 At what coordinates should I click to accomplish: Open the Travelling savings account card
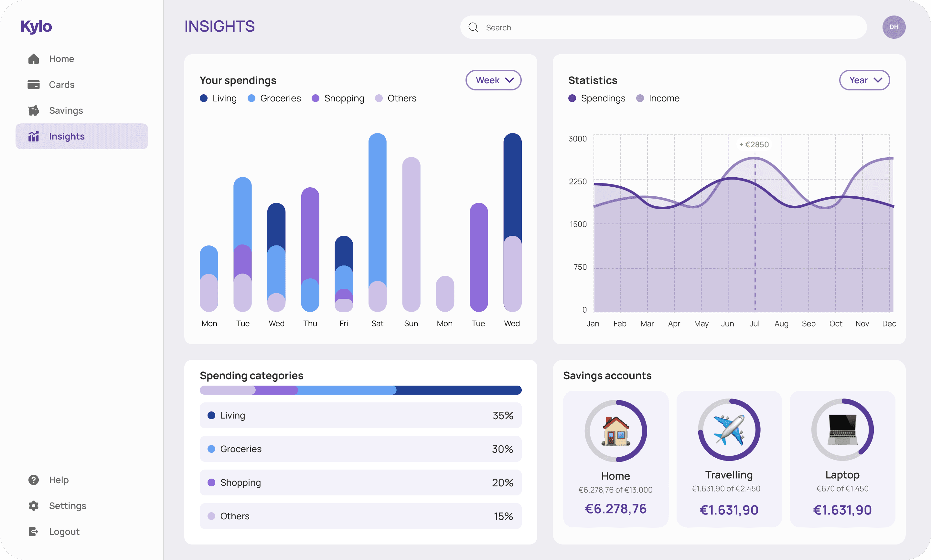point(729,459)
